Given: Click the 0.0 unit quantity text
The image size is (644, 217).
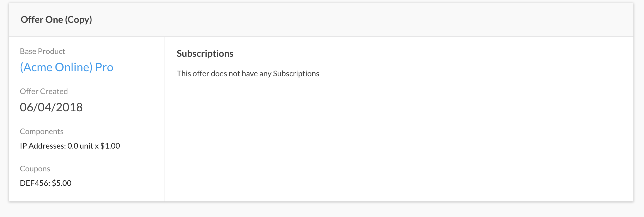Looking at the screenshot, I should (80, 146).
